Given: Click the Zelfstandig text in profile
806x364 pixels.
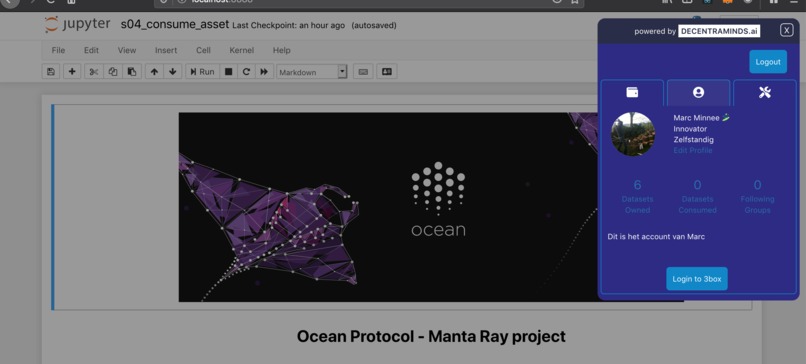Looking at the screenshot, I should coord(693,139).
